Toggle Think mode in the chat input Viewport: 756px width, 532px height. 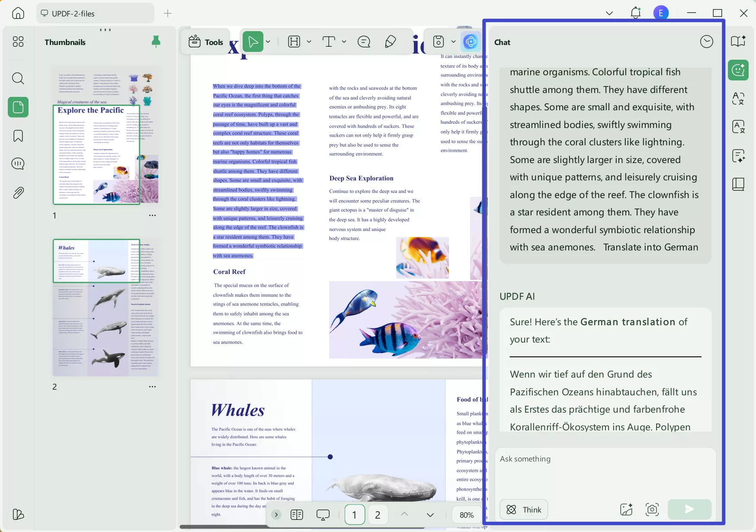(524, 510)
